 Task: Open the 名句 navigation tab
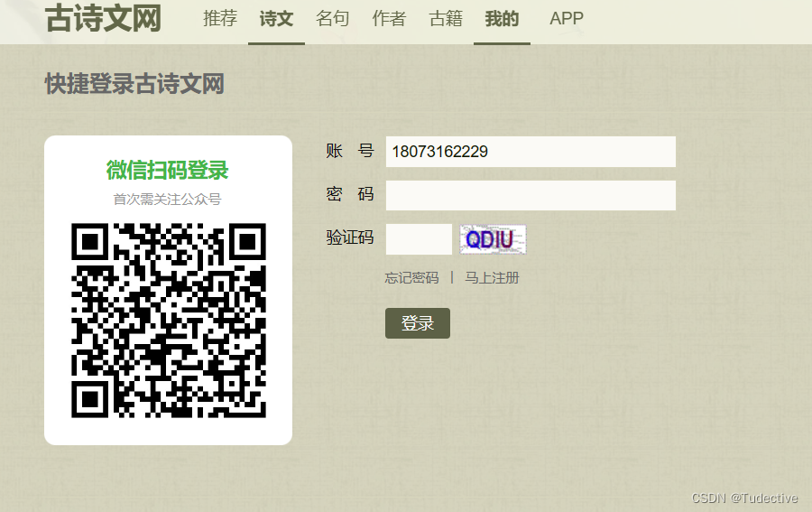click(332, 19)
